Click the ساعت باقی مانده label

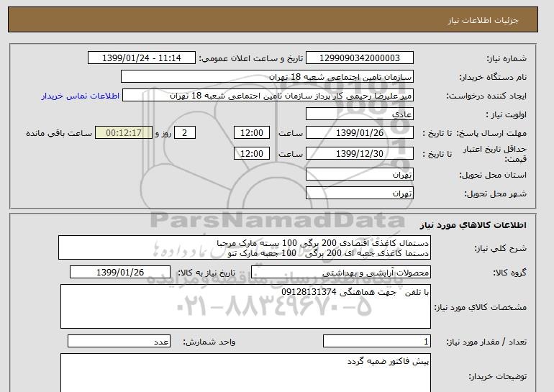pyautogui.click(x=59, y=133)
